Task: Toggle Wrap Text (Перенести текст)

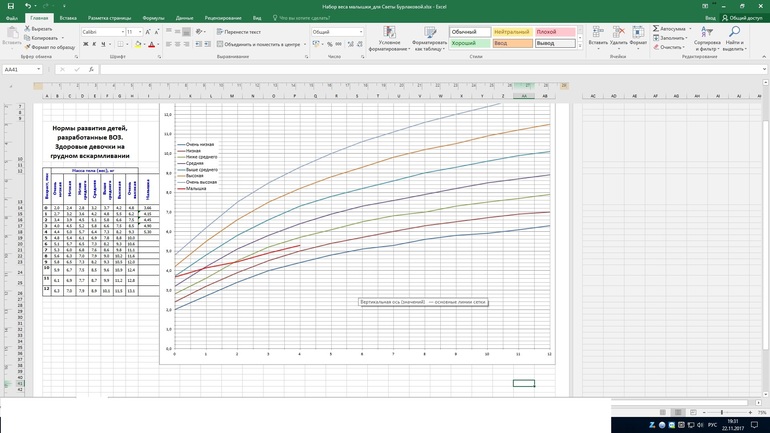Action: coord(239,32)
